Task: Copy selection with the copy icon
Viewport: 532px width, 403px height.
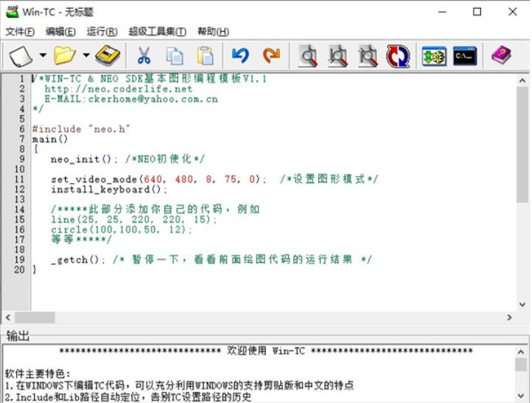Action: click(x=174, y=55)
